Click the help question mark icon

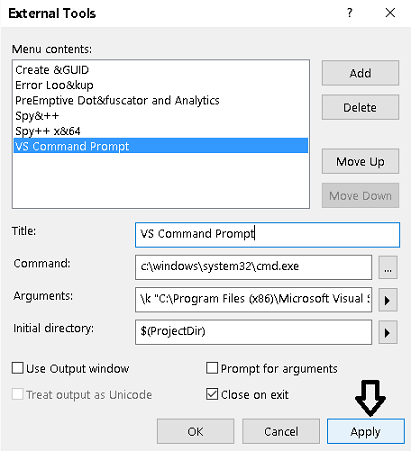click(349, 13)
